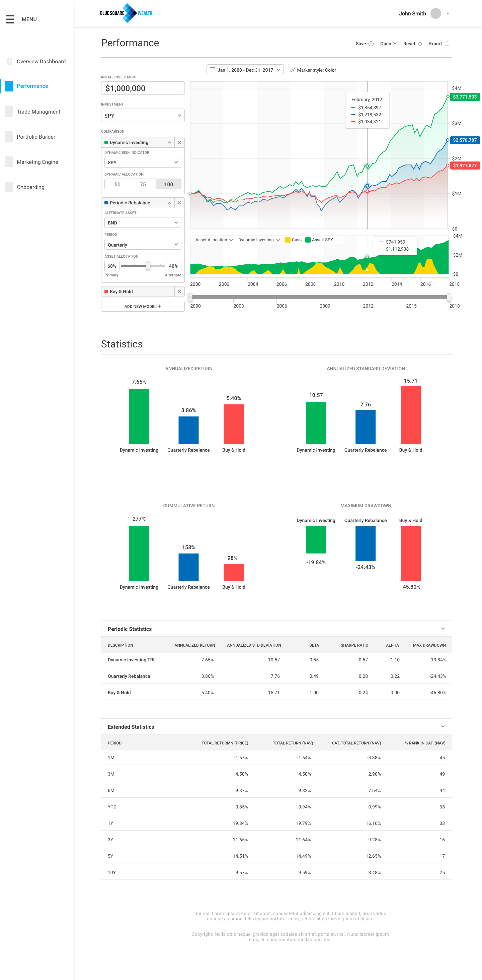The width and height of the screenshot is (482, 980).
Task: Collapse the Periodic Statistics section
Action: click(443, 629)
